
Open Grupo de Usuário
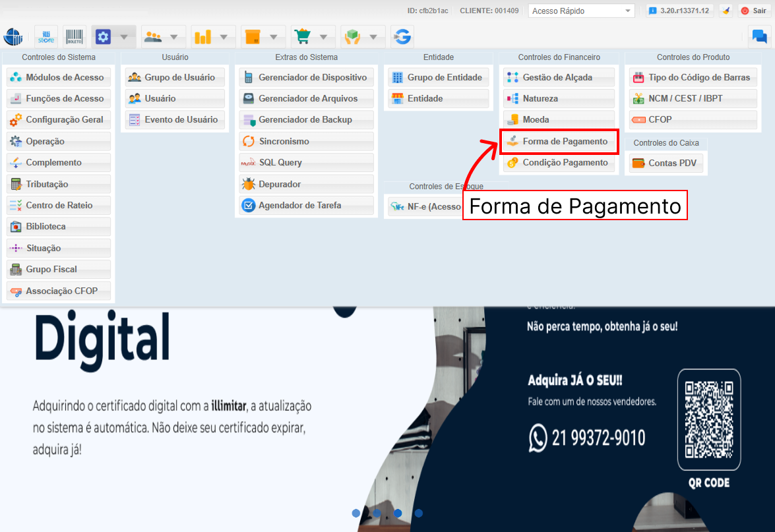click(175, 77)
